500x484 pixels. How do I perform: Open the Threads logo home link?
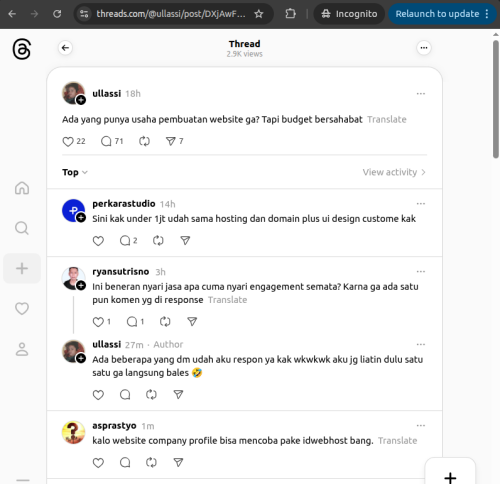coord(22,49)
